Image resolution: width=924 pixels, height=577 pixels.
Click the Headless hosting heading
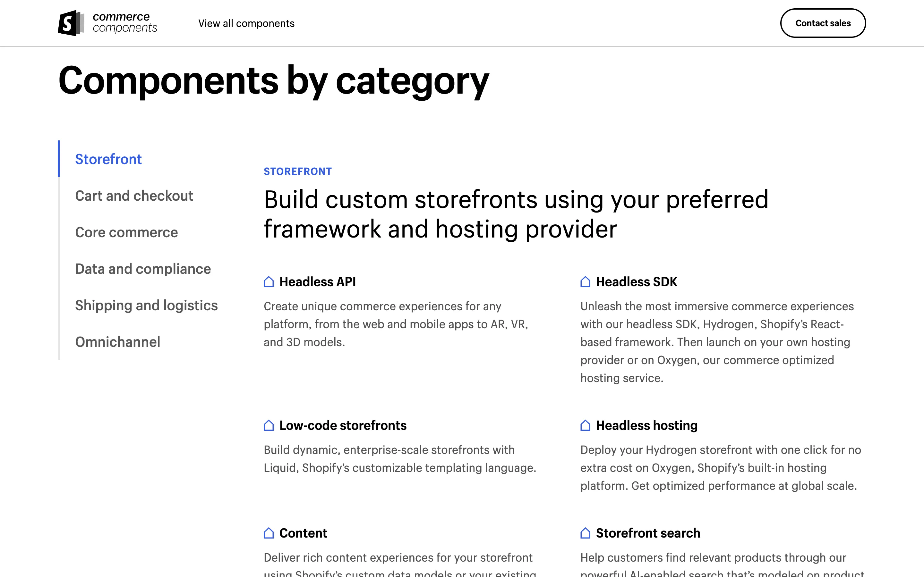click(646, 425)
